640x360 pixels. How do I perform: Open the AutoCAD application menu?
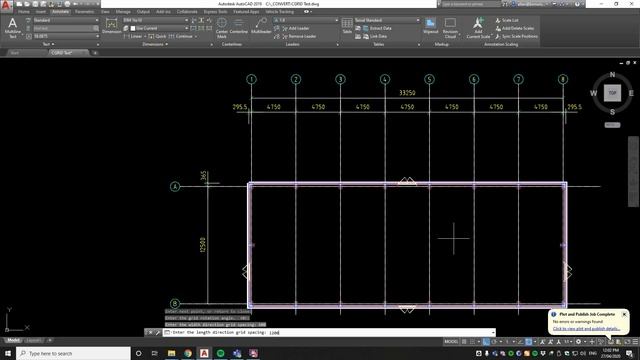(6, 5)
